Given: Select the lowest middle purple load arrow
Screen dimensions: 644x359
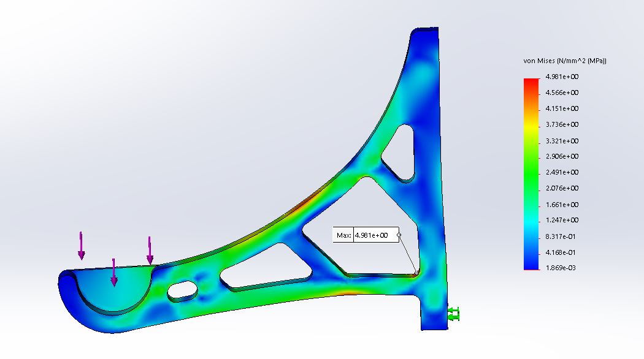Looking at the screenshot, I should (113, 273).
